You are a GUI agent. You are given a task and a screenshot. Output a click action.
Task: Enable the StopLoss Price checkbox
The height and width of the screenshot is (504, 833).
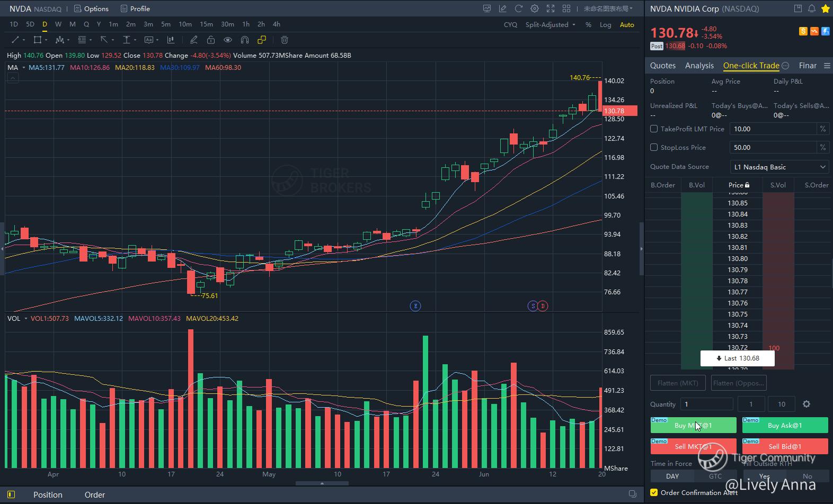[654, 147]
